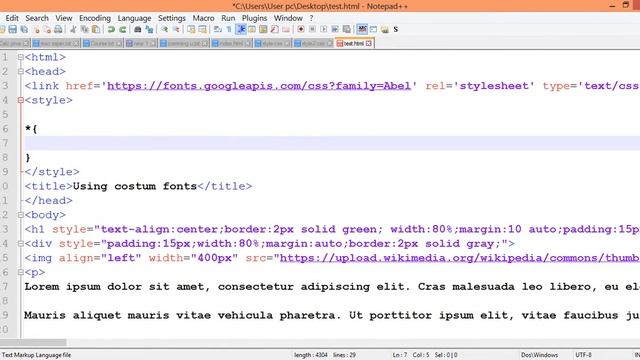The image size is (640, 360).
Task: Open the ? help menu
Action: pos(311,18)
